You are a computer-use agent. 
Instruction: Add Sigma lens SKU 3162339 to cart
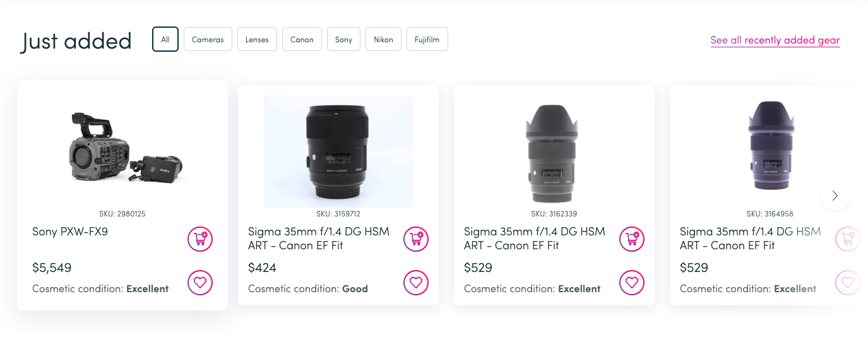tap(632, 239)
